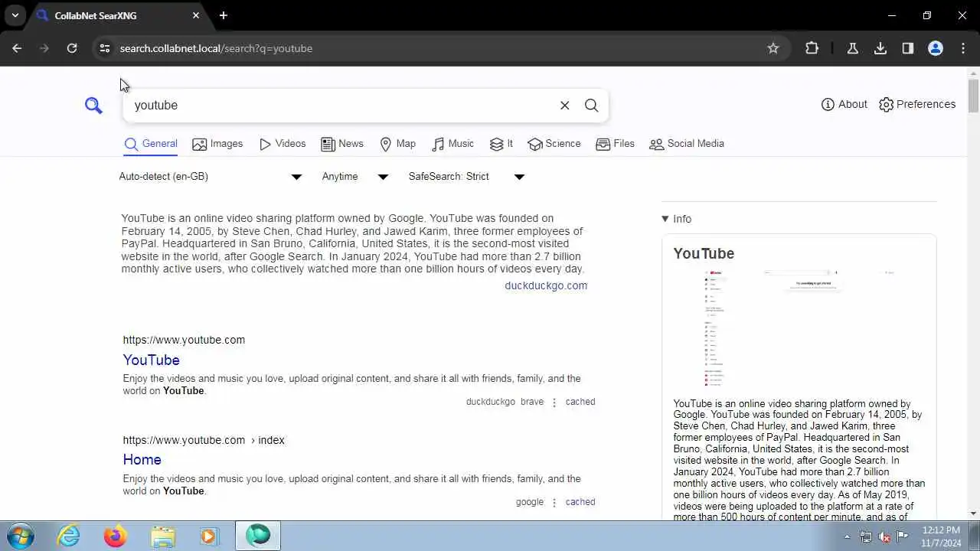Open taskbar clock and date
The height and width of the screenshot is (551, 980).
[941, 536]
